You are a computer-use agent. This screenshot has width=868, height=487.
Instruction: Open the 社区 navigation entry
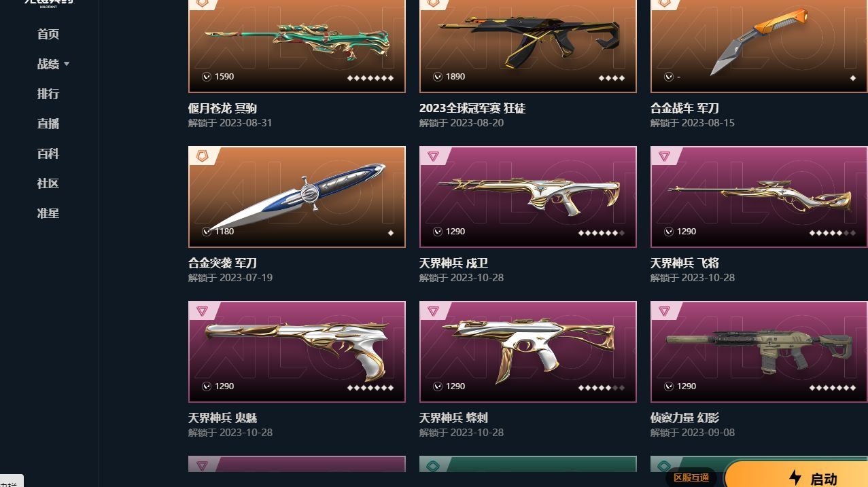coord(48,183)
